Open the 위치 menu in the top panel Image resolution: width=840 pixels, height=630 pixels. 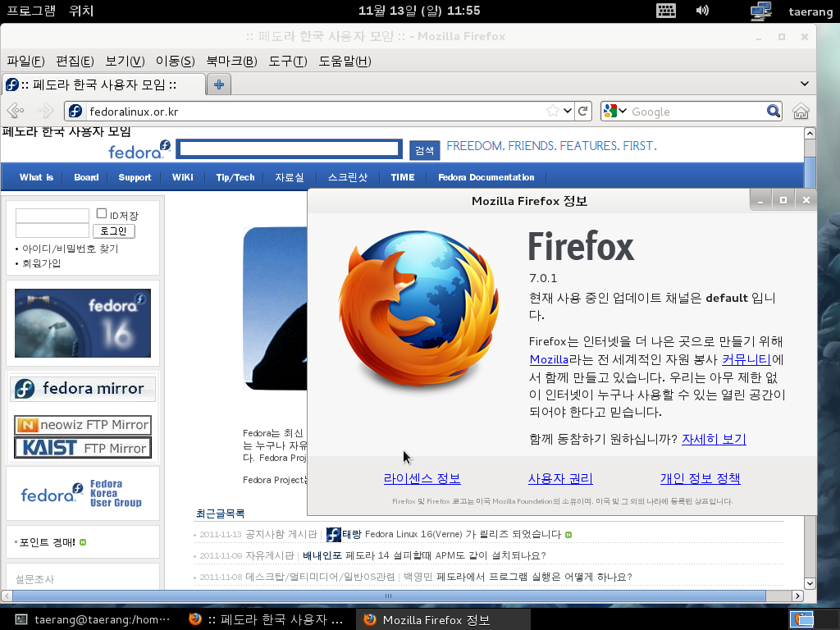(81, 11)
